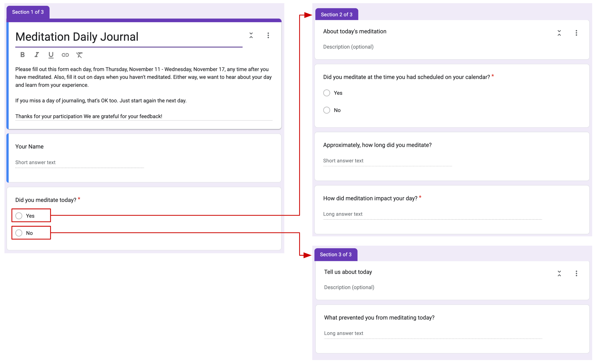Open the three-dot menu for Tell us about today
This screenshot has width=596, height=364.
click(576, 273)
